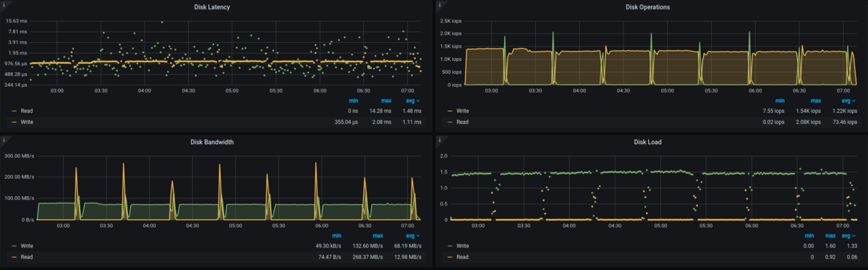Click the 1.60 Write max load value
The width and height of the screenshot is (868, 270).
click(x=830, y=245)
